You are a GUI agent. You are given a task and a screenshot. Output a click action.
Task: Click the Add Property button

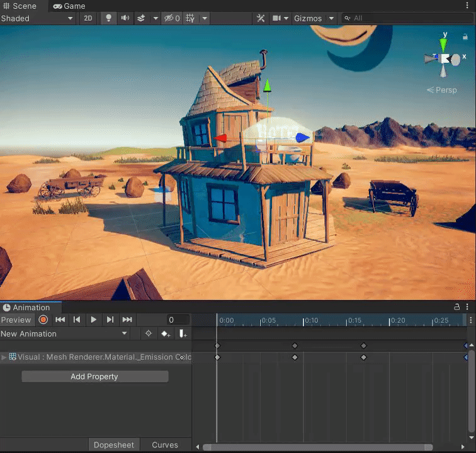[x=94, y=376]
